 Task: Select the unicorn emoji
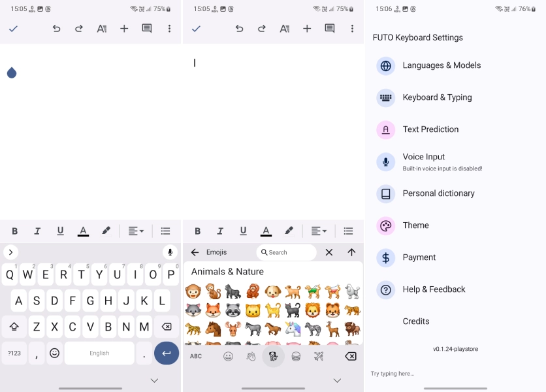[293, 329]
